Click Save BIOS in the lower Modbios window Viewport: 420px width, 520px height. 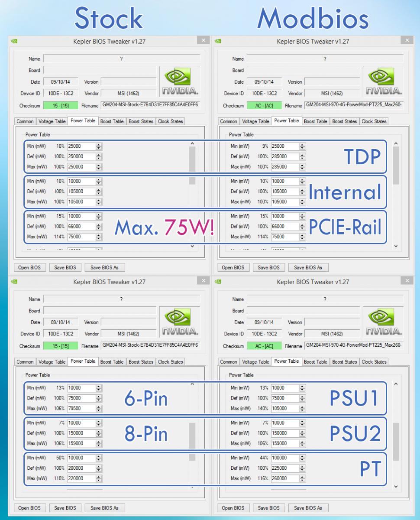click(x=268, y=508)
